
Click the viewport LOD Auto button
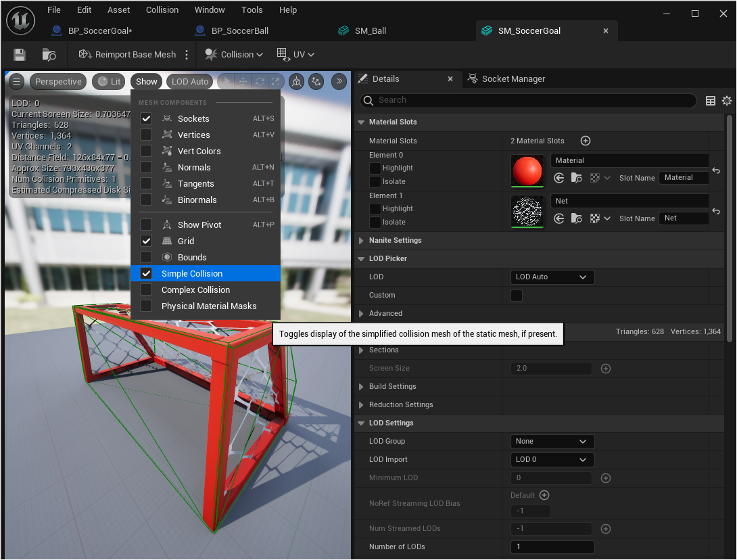190,81
